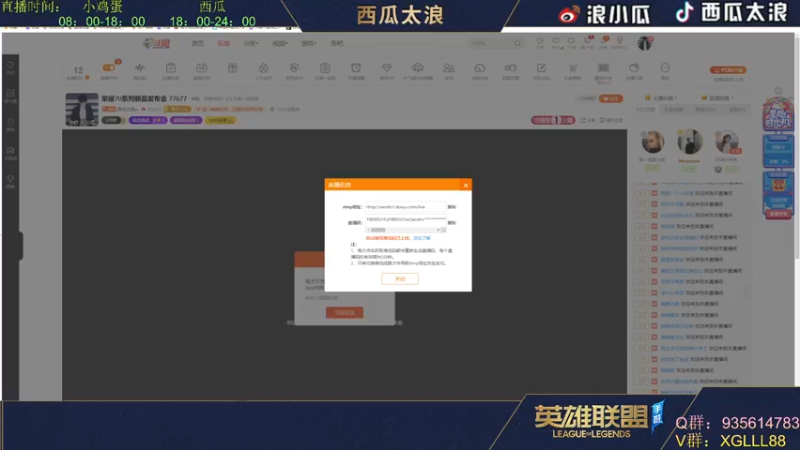The image size is (800, 450).
Task: Open the gift box toolbar icon
Action: [233, 67]
